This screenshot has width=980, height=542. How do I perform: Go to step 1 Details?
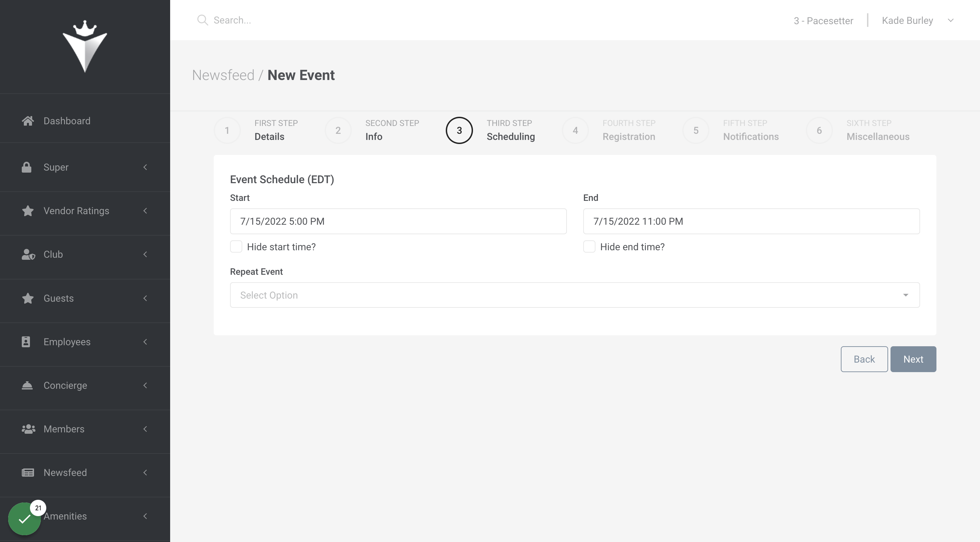[x=256, y=130]
